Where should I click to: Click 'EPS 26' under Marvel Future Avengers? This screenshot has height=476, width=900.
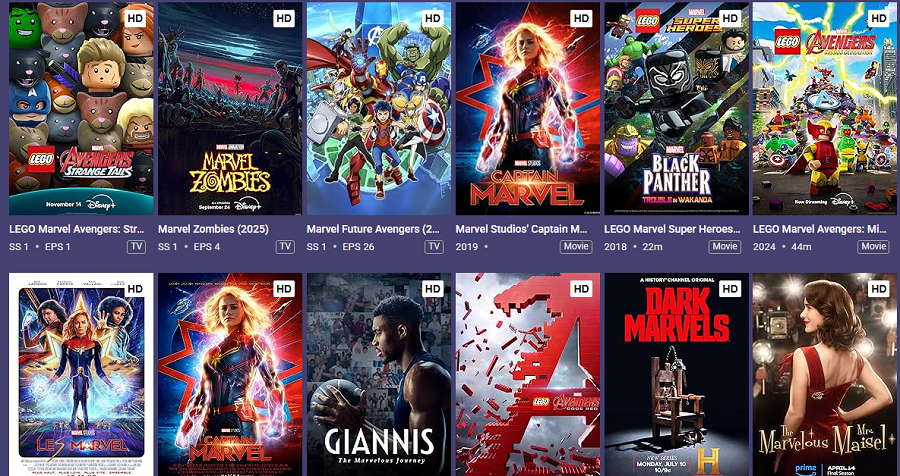[358, 247]
